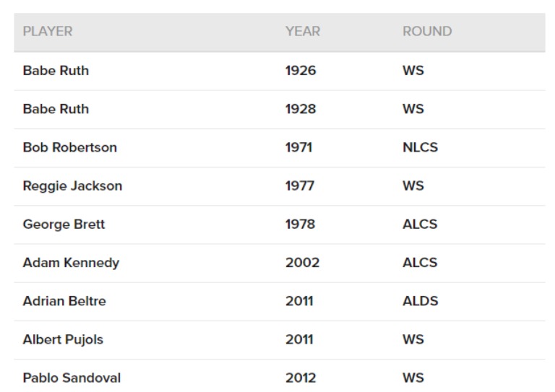This screenshot has height=392, width=555.
Task: Click the Bob Robertson player name
Action: pos(69,147)
